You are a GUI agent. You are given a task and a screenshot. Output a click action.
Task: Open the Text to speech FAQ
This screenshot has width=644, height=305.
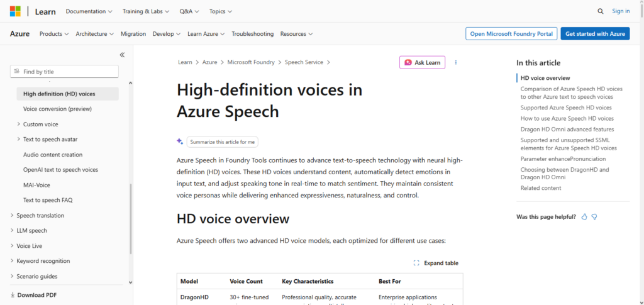pyautogui.click(x=48, y=201)
